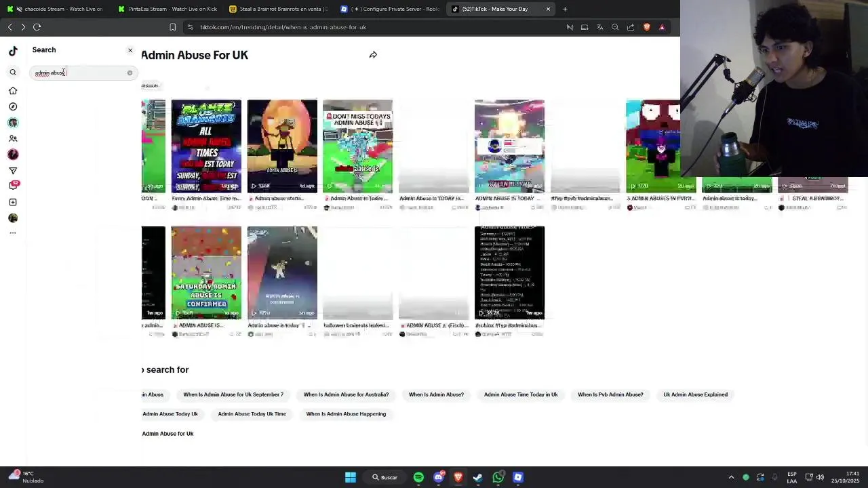Click the picture-in-picture toolbar icon
The height and width of the screenshot is (488, 868).
point(585,27)
